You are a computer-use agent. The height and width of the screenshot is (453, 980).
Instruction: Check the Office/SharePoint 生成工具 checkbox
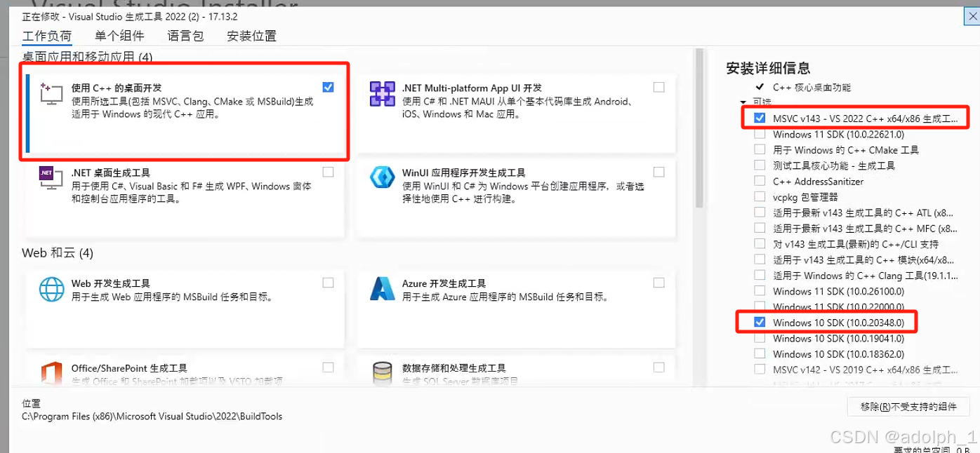(328, 367)
